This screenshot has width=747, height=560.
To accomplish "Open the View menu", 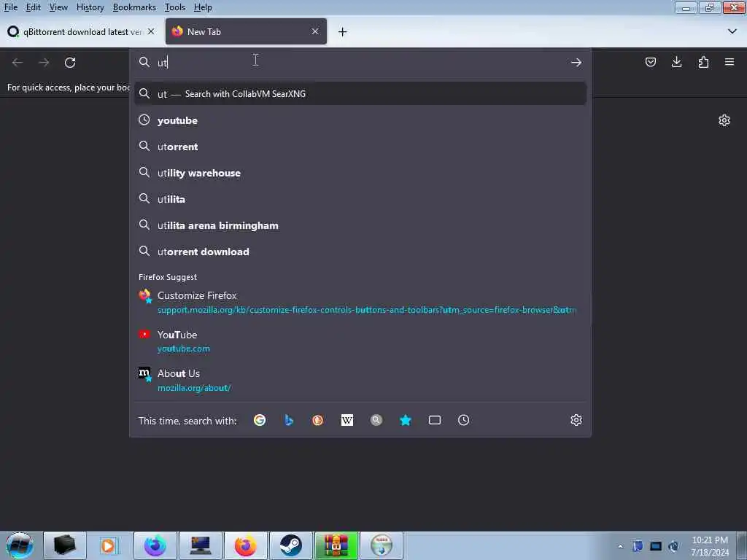I will pos(58,7).
